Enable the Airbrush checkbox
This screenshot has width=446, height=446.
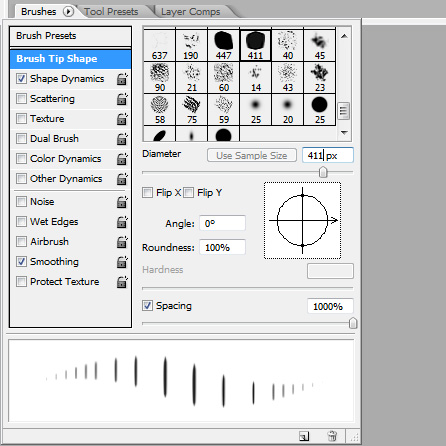coord(21,242)
